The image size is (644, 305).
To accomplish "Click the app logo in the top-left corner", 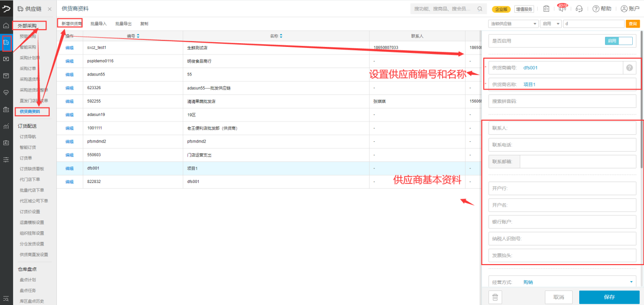I will (x=6, y=8).
